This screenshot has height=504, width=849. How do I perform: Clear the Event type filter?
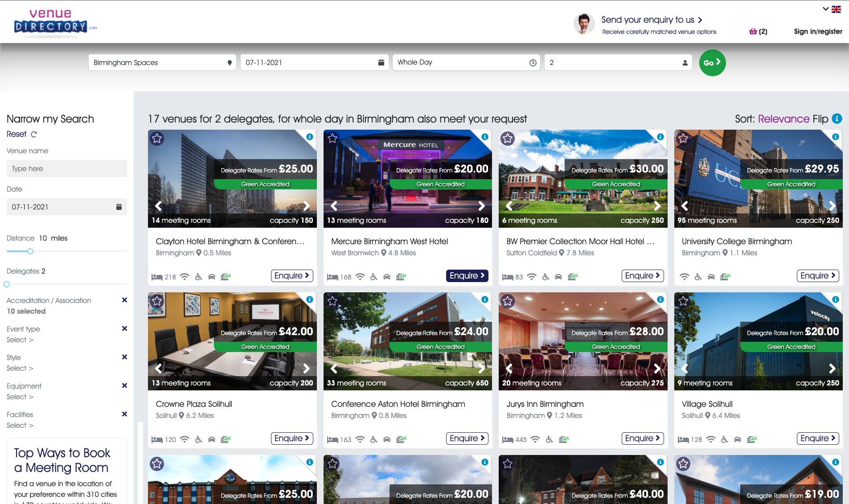tap(124, 328)
